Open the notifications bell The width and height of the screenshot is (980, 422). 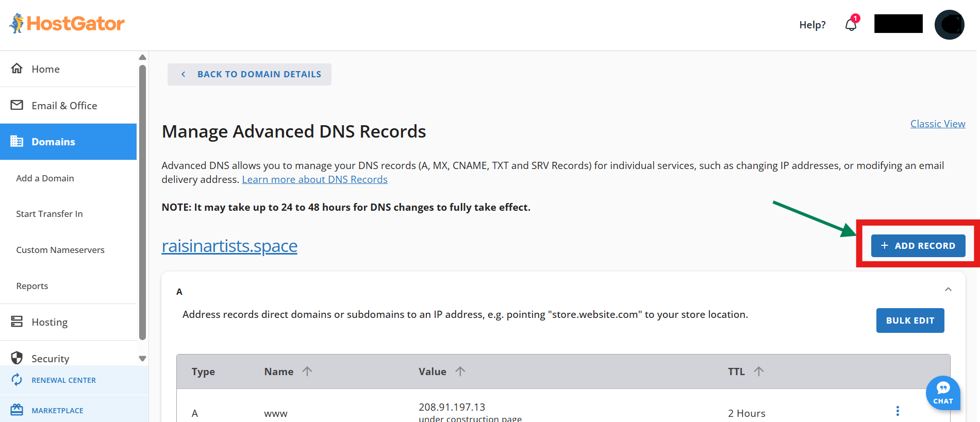click(851, 24)
